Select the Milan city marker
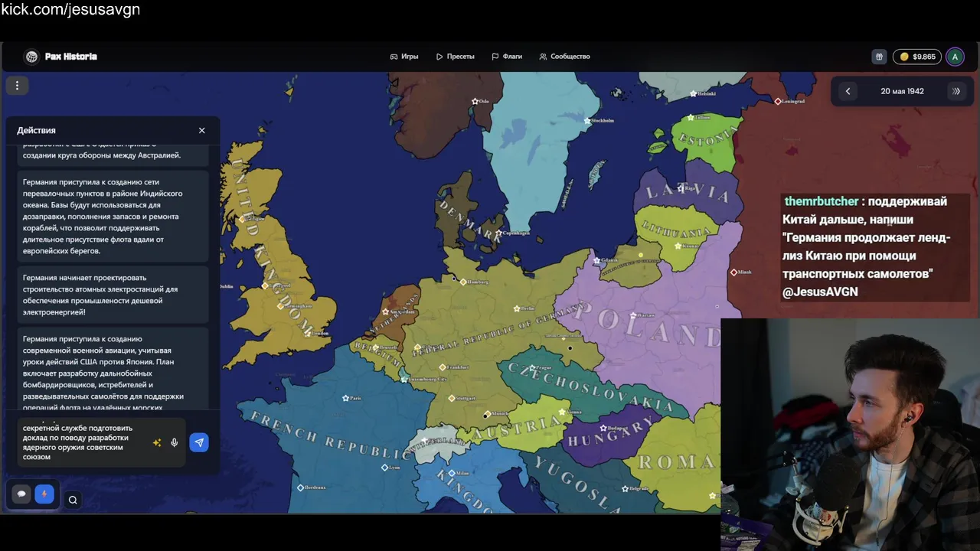Screen dimensions: 980x551 tap(451, 473)
